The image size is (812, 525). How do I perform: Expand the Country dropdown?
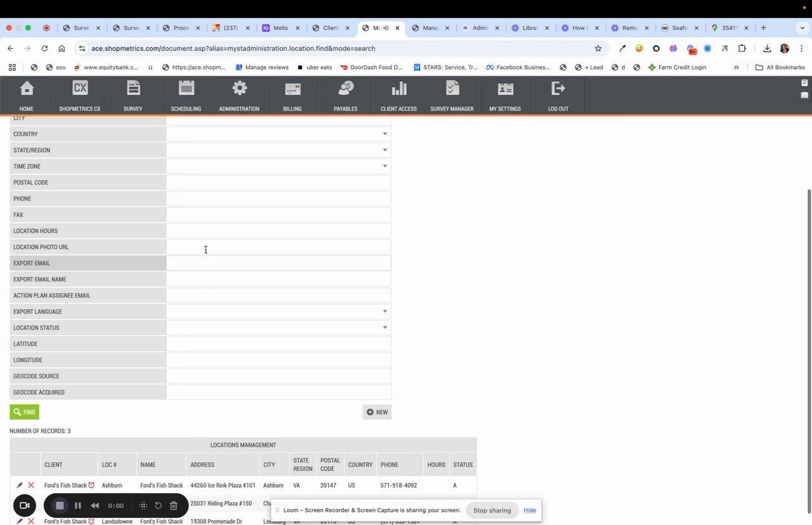[385, 134]
